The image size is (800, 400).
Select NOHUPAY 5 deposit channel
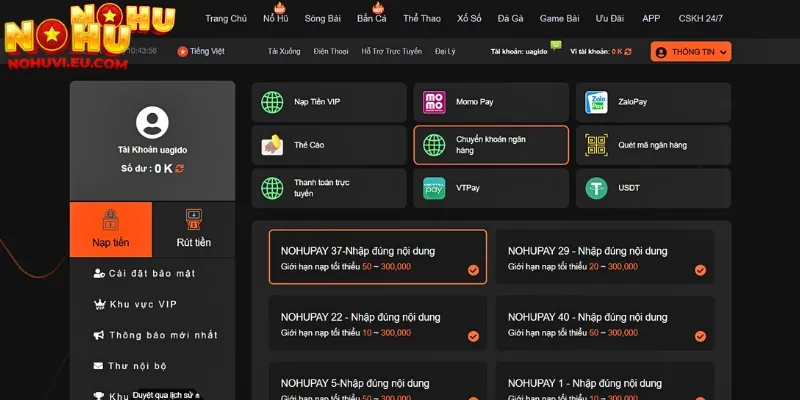(378, 381)
